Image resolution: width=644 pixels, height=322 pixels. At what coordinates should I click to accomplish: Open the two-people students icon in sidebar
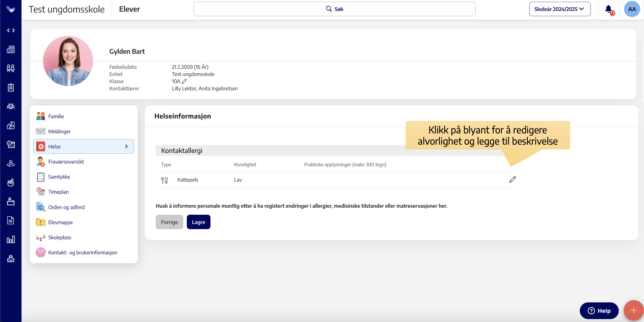[x=11, y=68]
